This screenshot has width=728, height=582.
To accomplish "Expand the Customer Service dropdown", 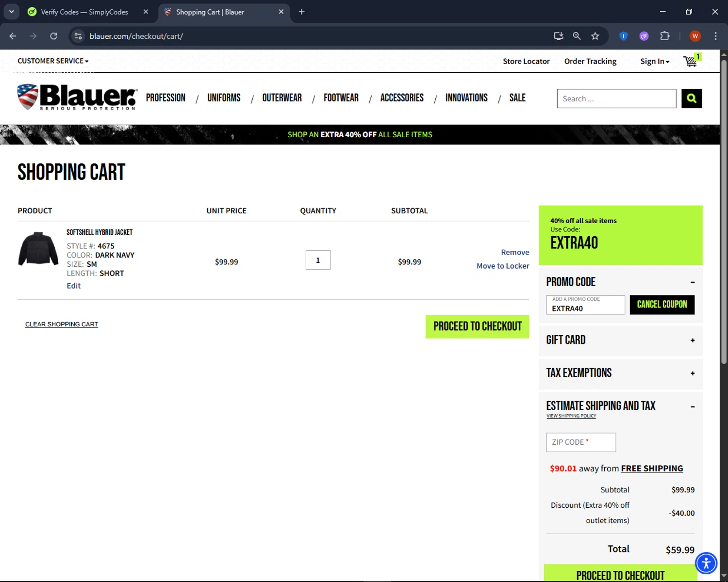I will point(53,61).
